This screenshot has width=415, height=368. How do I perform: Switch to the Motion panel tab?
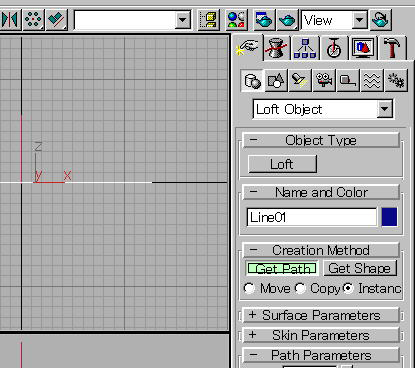334,48
